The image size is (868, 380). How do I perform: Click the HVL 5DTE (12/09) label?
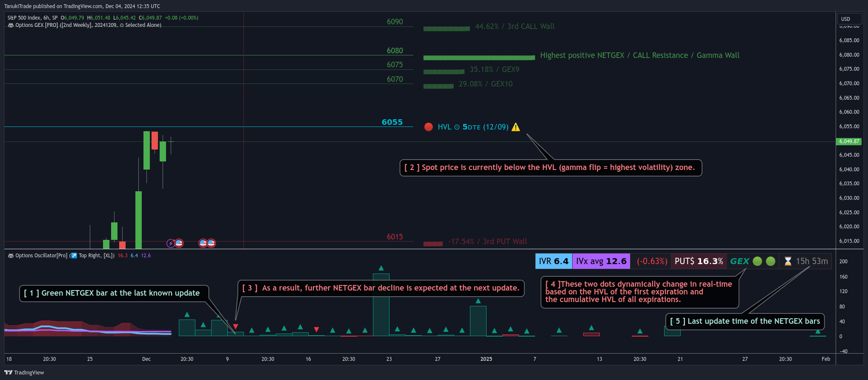[473, 127]
